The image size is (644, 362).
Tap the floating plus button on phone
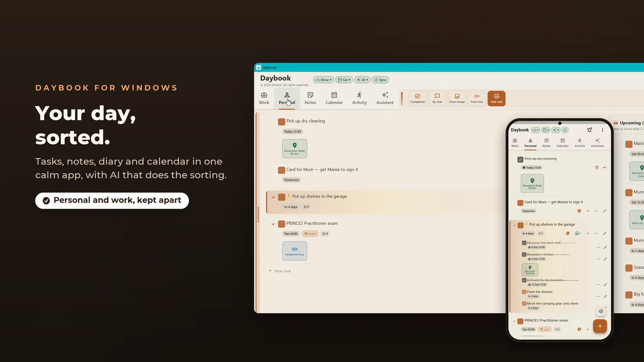[600, 326]
